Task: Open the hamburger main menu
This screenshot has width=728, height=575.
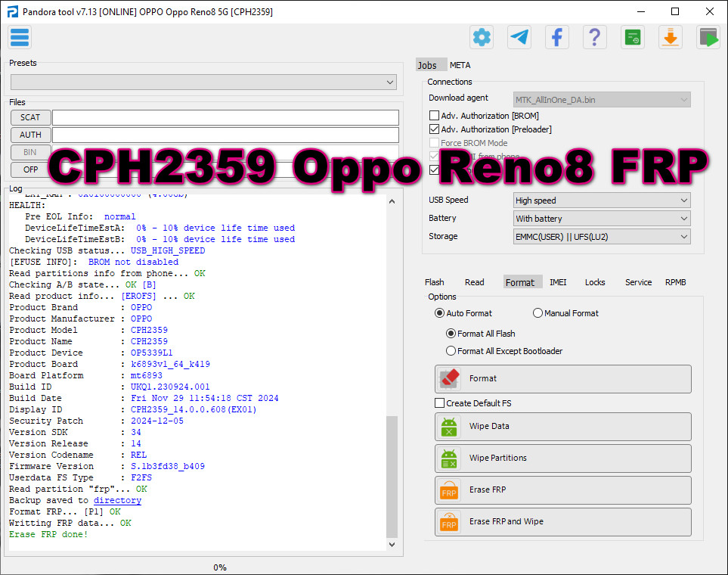Action: pyautogui.click(x=20, y=37)
